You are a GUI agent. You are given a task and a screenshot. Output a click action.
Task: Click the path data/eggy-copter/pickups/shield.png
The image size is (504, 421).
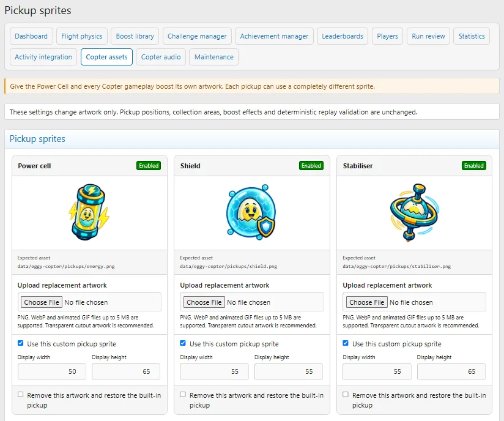pos(229,266)
